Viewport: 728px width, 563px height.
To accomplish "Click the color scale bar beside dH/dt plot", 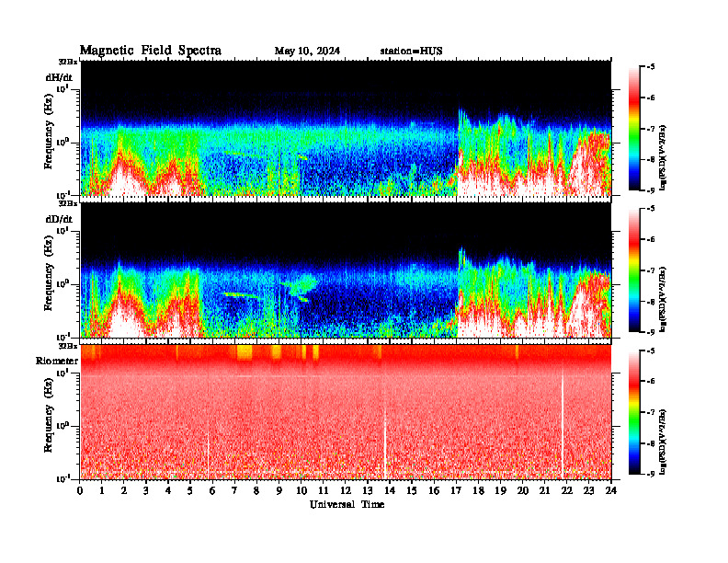I will (x=634, y=129).
